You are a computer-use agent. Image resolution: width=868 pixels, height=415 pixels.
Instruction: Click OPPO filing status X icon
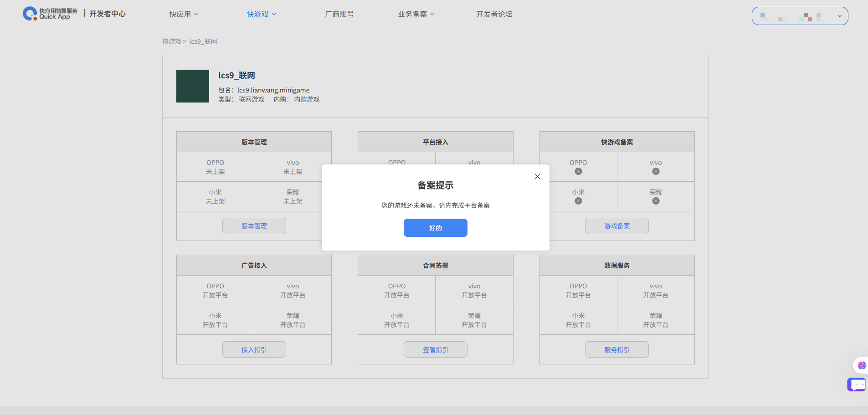(x=578, y=171)
